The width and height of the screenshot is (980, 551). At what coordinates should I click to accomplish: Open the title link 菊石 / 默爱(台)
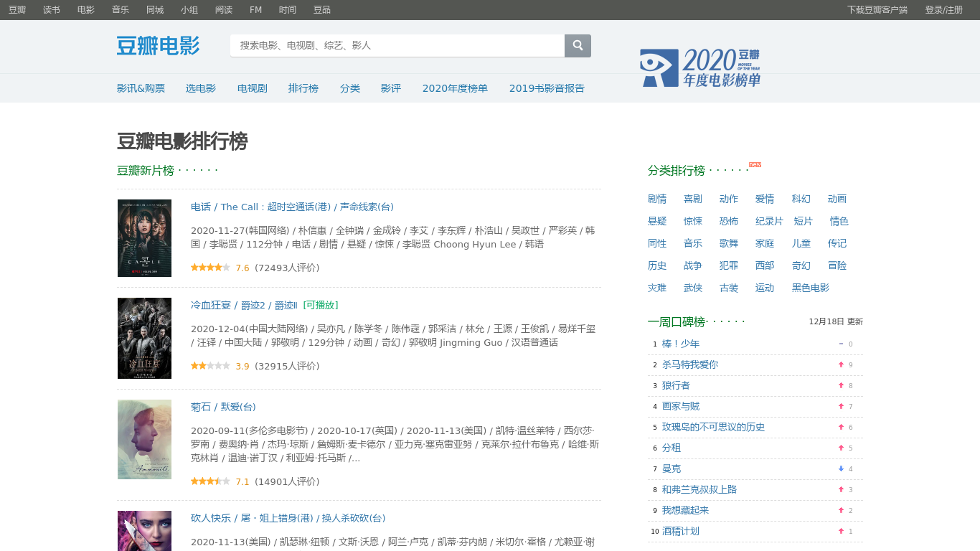(223, 407)
